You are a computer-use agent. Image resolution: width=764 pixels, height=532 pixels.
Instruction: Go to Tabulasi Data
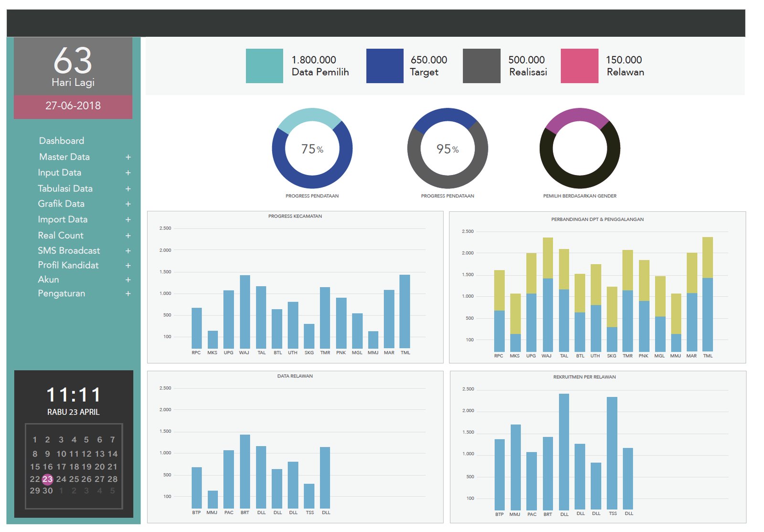65,188
